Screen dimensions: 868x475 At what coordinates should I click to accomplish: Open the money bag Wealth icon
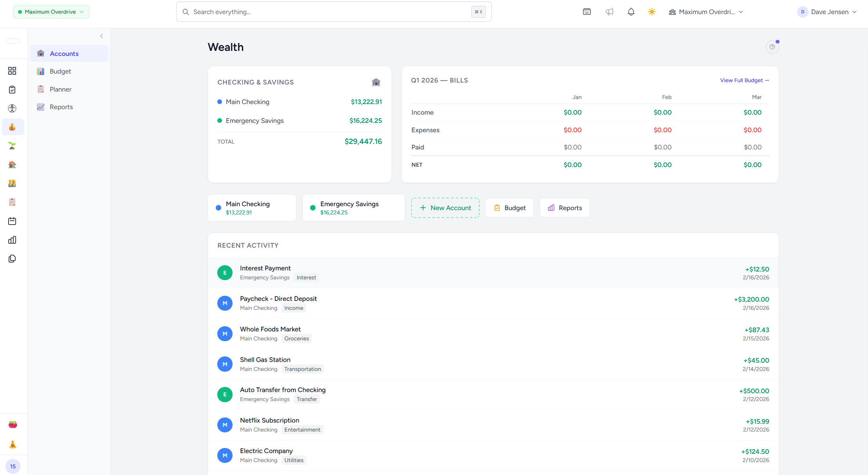click(13, 127)
